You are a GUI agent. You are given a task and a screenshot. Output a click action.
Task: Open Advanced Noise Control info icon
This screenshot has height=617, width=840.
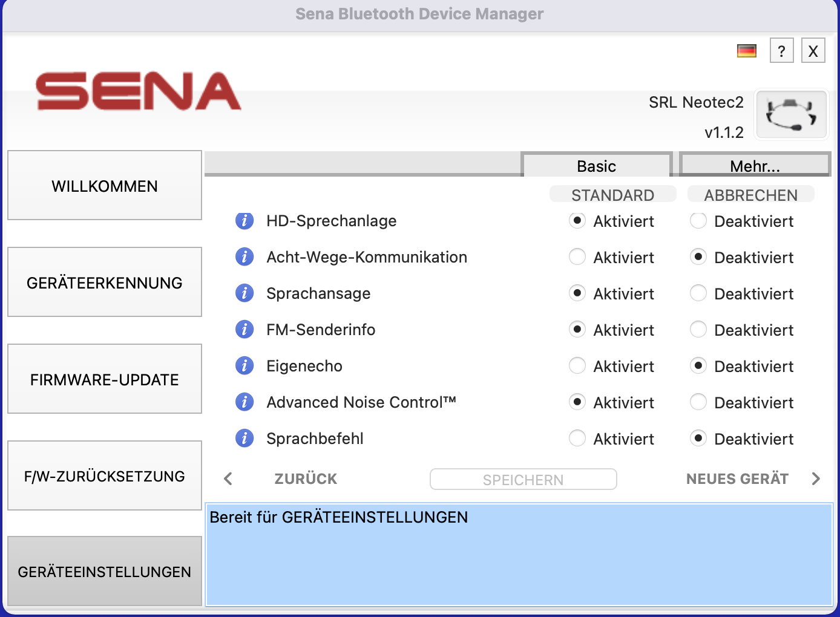click(244, 402)
